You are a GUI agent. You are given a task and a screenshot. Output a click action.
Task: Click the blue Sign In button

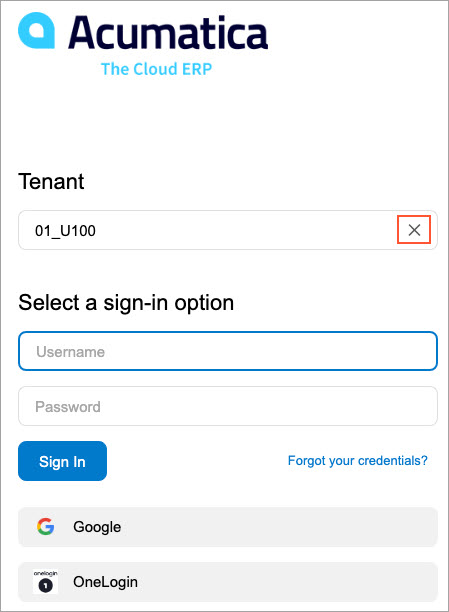pyautogui.click(x=62, y=461)
